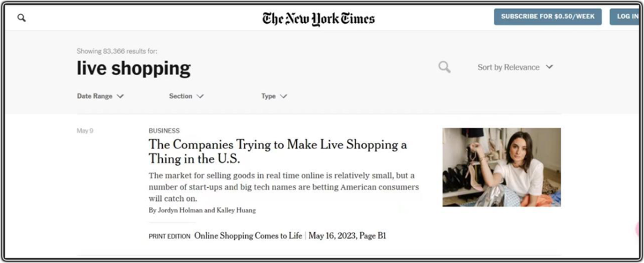
Task: Click the May 9 date label
Action: pos(85,131)
